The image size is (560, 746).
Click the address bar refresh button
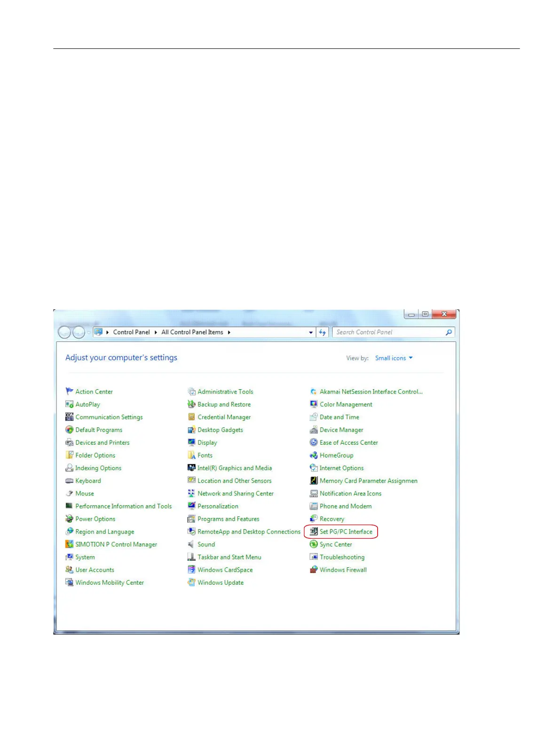point(323,332)
